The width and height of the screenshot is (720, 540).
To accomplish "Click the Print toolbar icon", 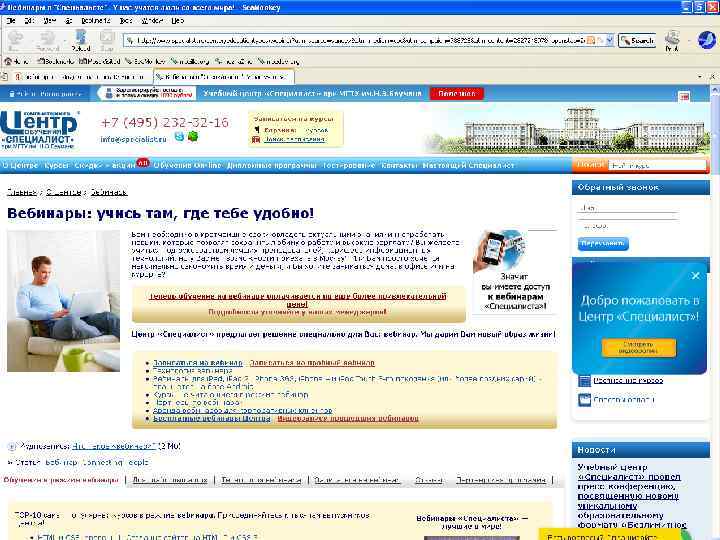I will (672, 40).
